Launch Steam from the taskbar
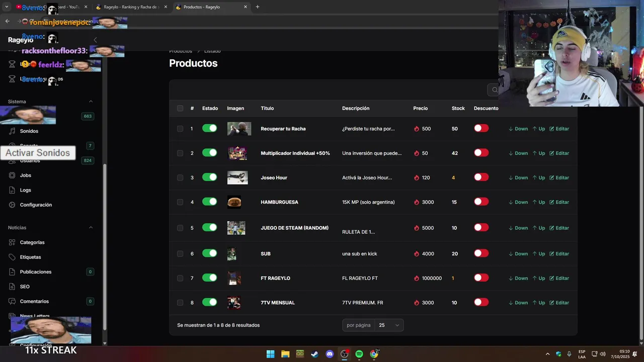 point(314,354)
